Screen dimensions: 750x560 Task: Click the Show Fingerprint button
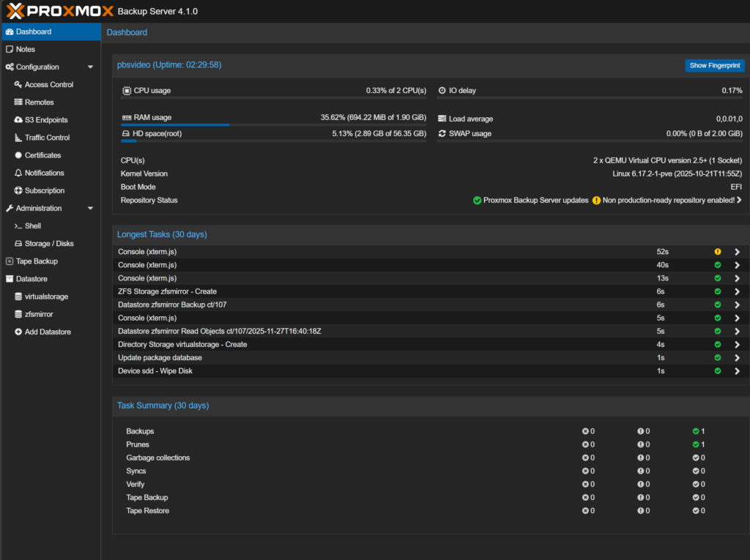(x=714, y=65)
